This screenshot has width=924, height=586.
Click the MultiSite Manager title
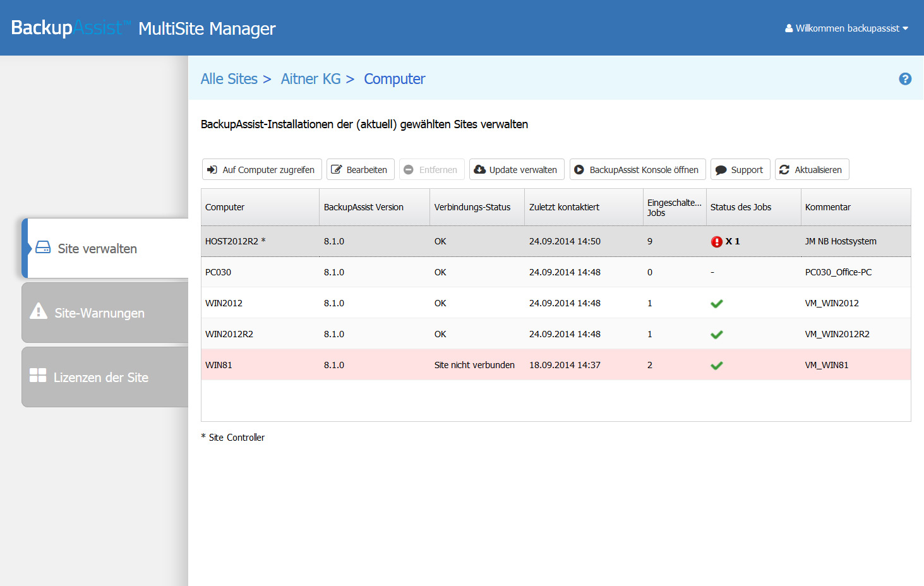[x=207, y=28]
